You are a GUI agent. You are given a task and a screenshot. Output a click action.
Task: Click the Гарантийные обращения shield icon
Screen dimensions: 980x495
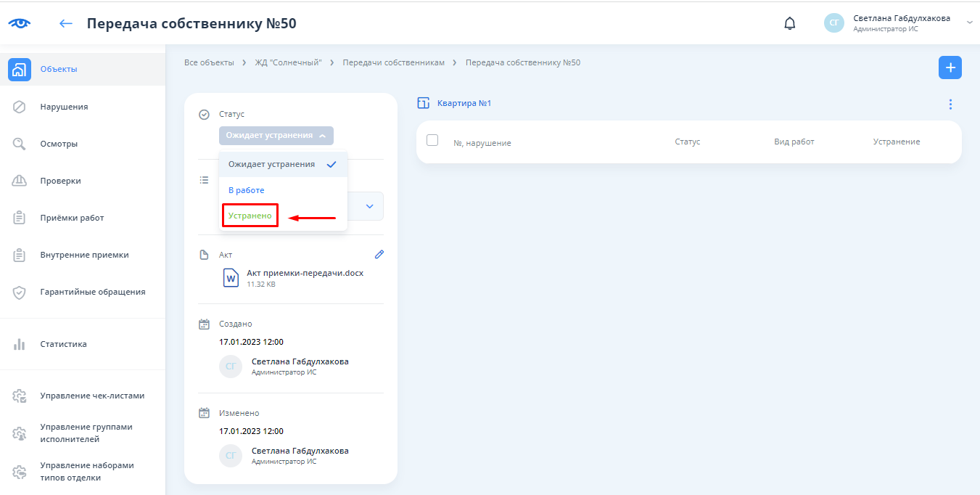tap(20, 292)
